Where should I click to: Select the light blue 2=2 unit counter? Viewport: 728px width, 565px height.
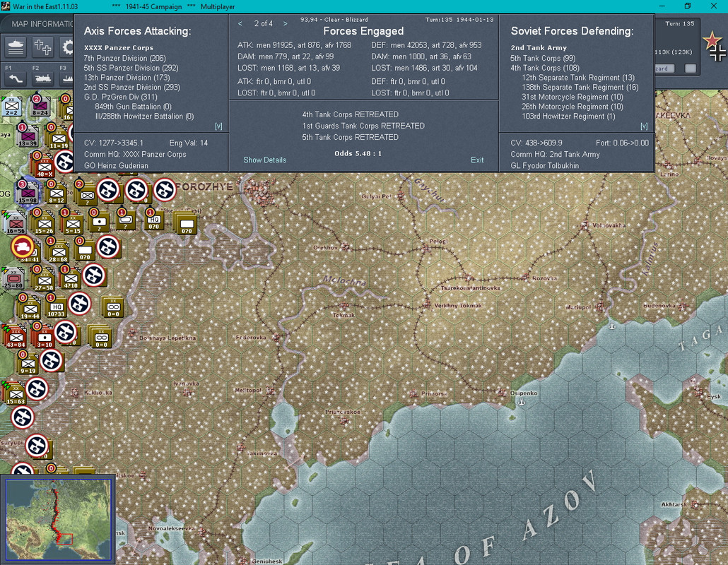(x=11, y=107)
